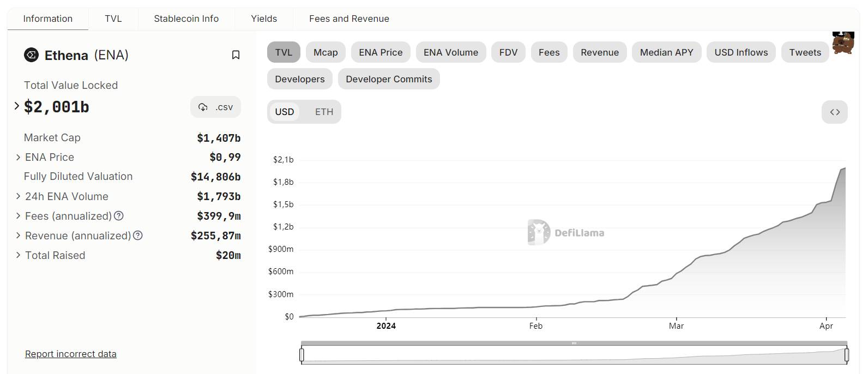
Task: Click the Report incorrect data link
Action: (71, 354)
